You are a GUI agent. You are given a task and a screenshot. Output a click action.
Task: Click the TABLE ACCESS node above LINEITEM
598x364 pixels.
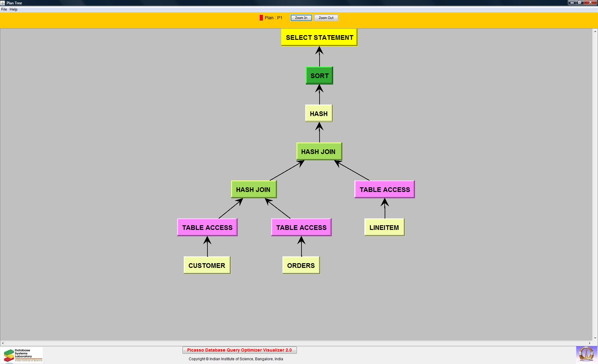pyautogui.click(x=384, y=189)
